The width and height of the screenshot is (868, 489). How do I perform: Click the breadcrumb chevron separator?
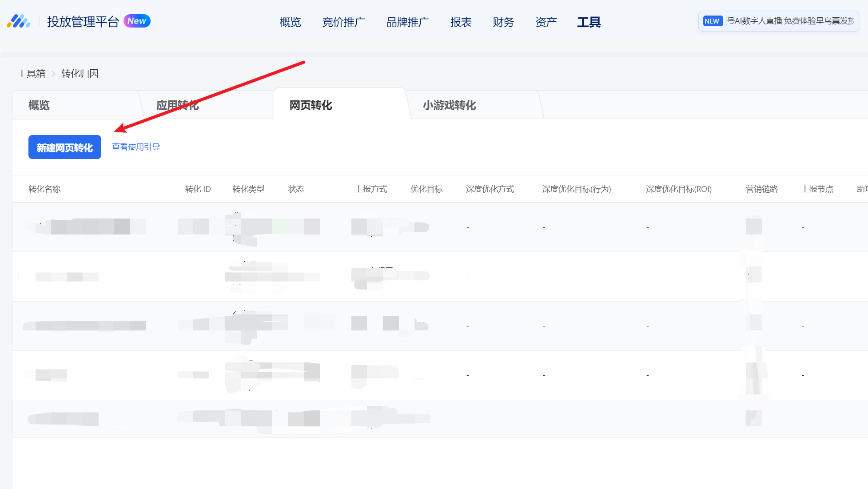pyautogui.click(x=53, y=74)
